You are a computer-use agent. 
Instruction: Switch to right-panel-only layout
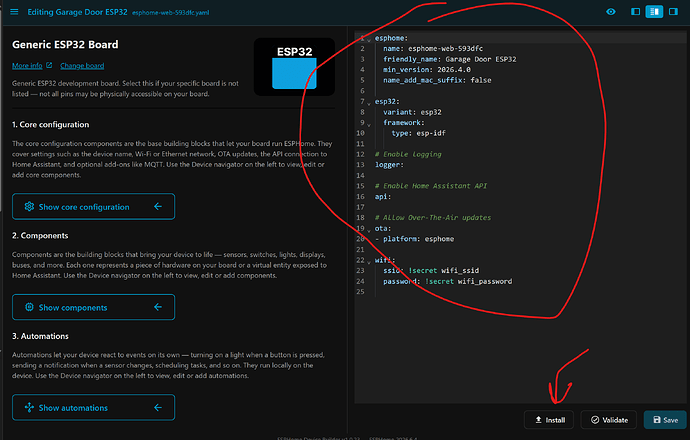point(673,12)
